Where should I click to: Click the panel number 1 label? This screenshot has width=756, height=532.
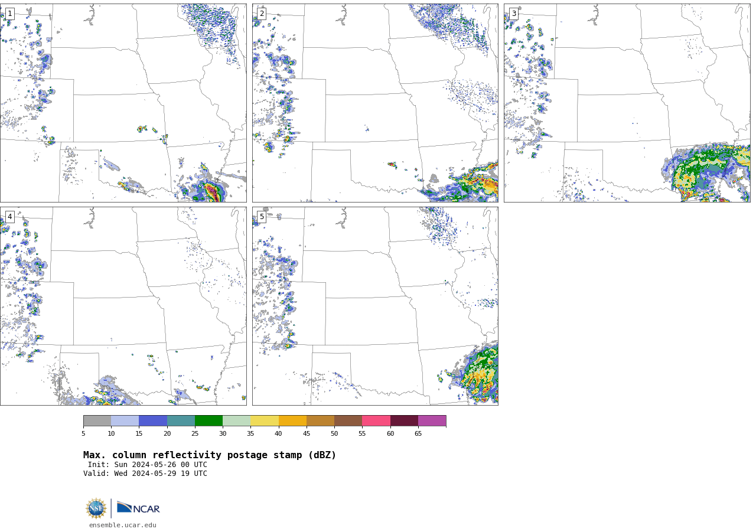coord(9,14)
